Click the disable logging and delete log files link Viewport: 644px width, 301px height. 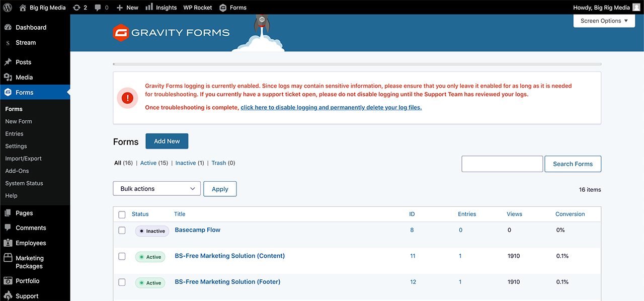tap(331, 108)
